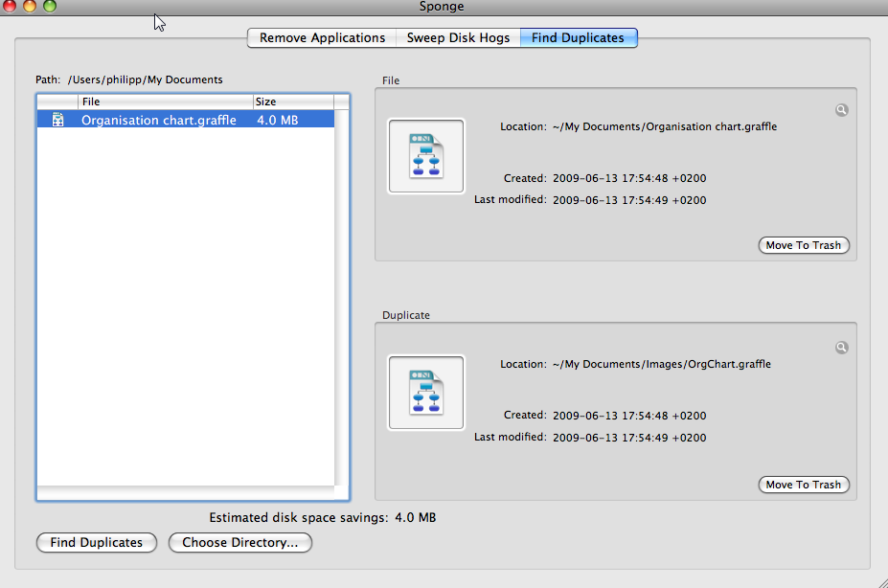Start the Find Duplicates scan button
888x588 pixels.
(x=97, y=542)
